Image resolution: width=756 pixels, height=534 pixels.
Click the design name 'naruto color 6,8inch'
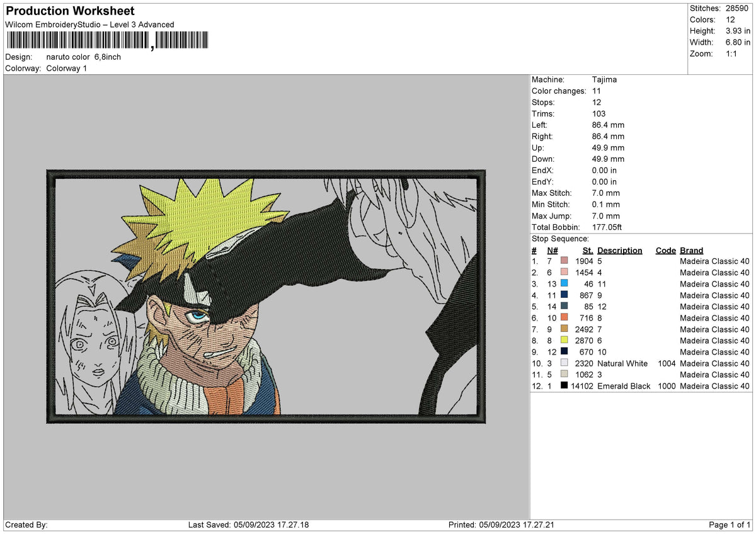pyautogui.click(x=84, y=57)
